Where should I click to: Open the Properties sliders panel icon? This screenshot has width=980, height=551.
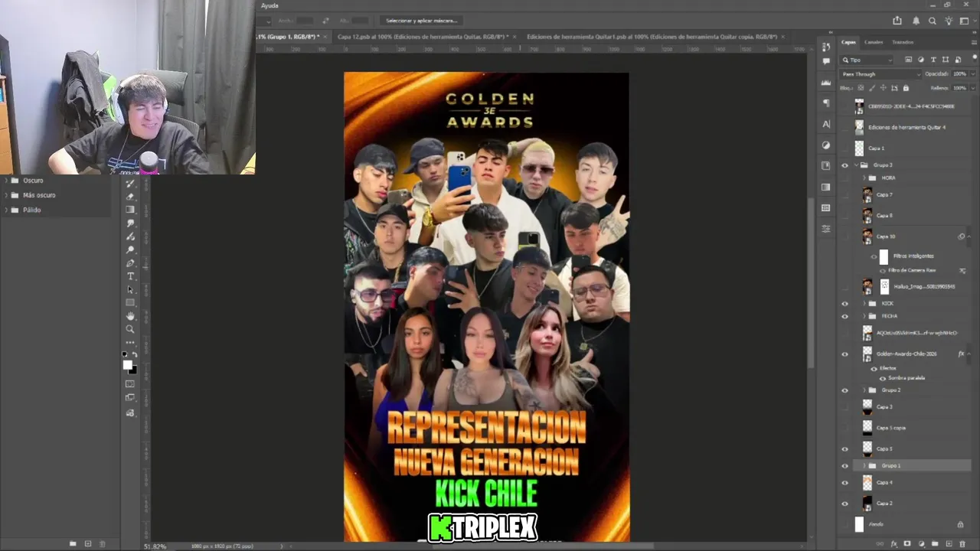click(826, 229)
